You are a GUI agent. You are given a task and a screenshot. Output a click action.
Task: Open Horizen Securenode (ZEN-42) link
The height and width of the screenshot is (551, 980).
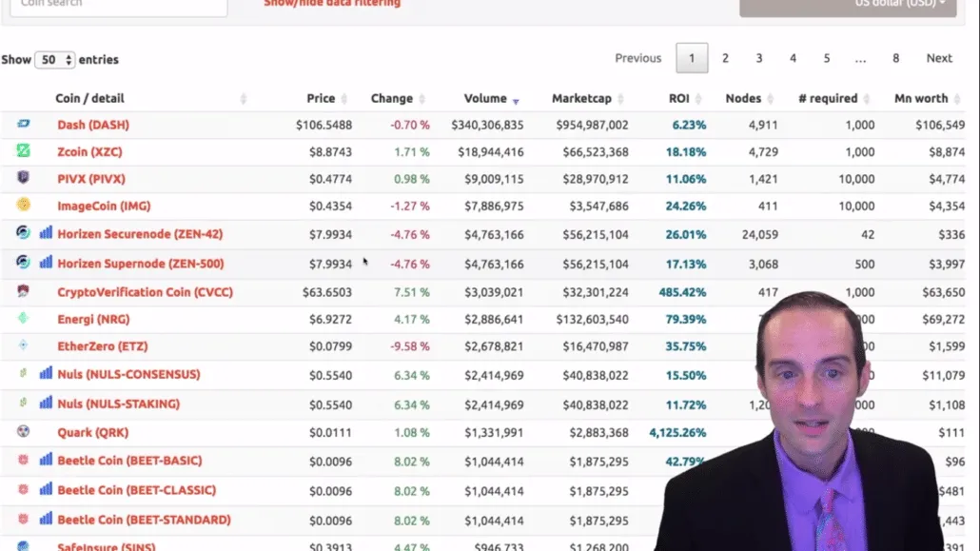pos(140,233)
